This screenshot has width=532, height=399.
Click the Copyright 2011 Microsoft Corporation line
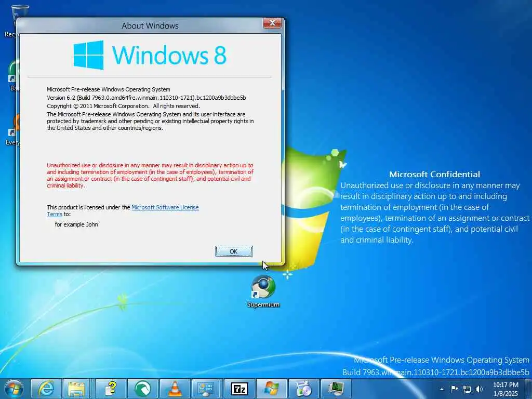pyautogui.click(x=123, y=106)
